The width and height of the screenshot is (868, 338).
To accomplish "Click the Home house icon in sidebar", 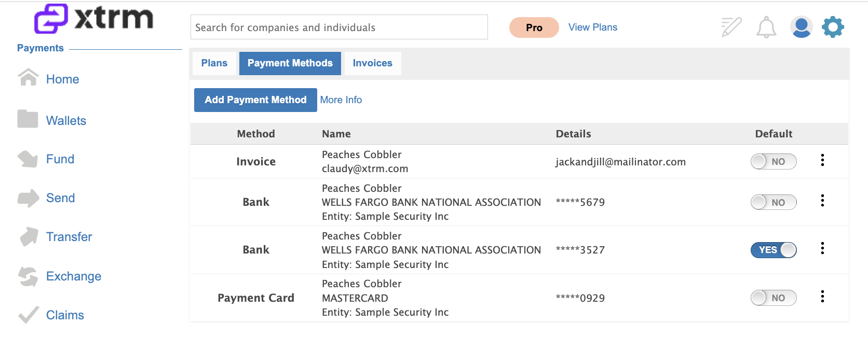I will (28, 78).
